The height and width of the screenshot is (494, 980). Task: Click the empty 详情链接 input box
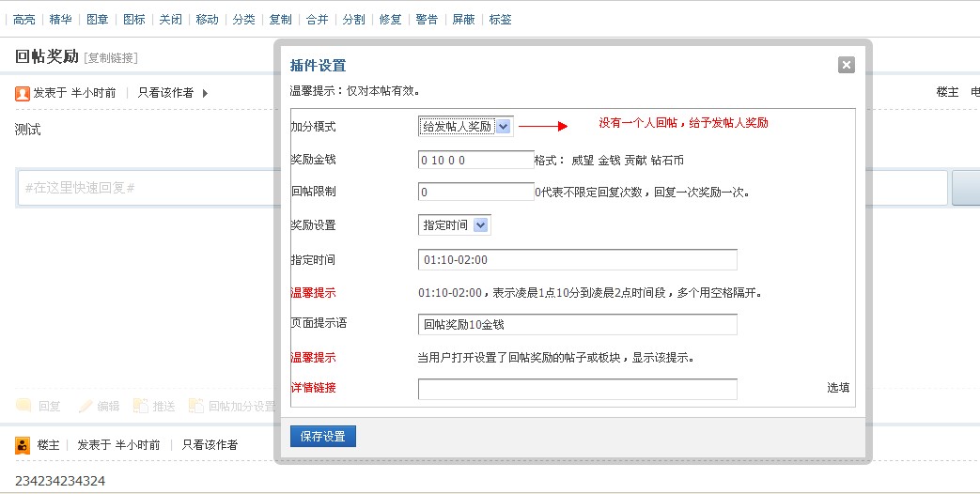tap(577, 389)
